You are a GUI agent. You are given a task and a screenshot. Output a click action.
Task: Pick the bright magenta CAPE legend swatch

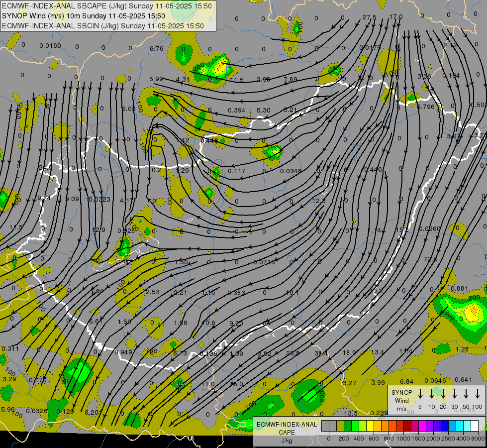(x=422, y=426)
